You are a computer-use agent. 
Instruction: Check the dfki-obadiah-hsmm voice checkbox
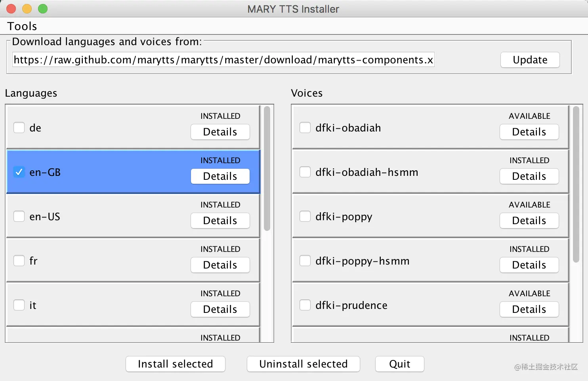[305, 172]
